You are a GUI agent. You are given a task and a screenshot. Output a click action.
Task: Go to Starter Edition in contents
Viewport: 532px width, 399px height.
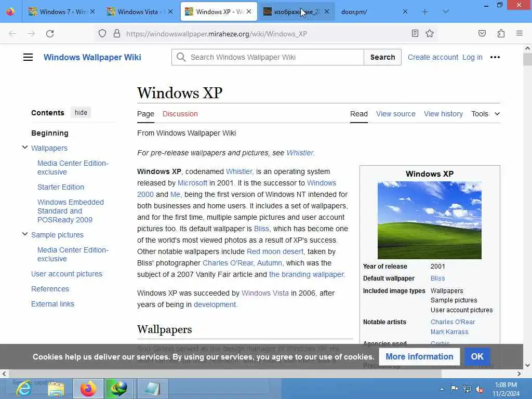pyautogui.click(x=61, y=187)
